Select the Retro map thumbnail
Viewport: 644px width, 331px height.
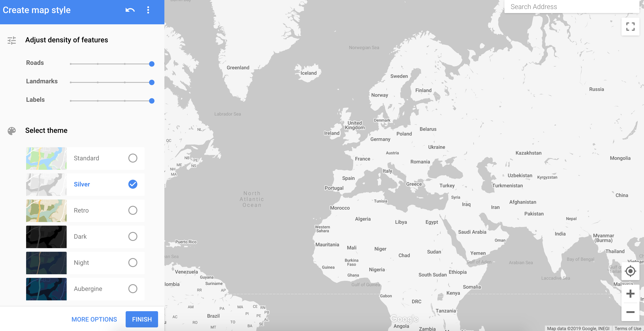(45, 210)
